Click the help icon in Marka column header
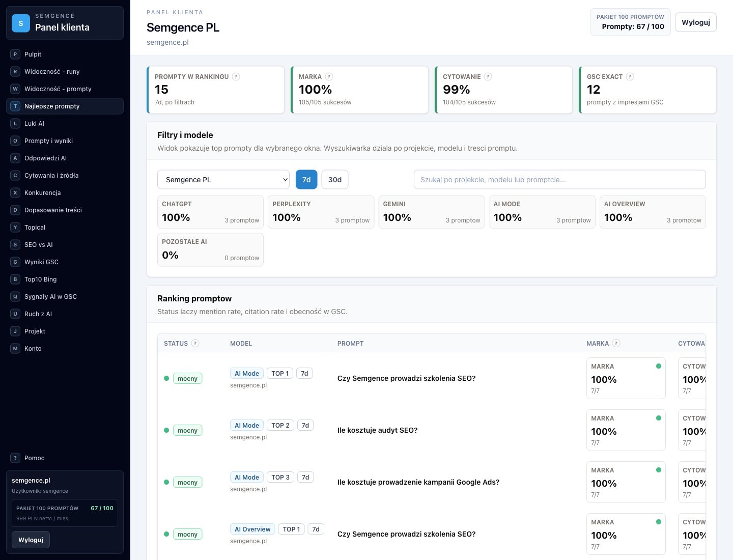This screenshot has width=733, height=560. pos(616,343)
